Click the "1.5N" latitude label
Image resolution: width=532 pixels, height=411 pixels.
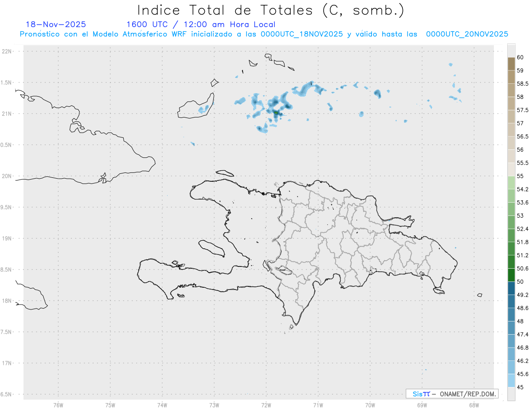click(7, 82)
